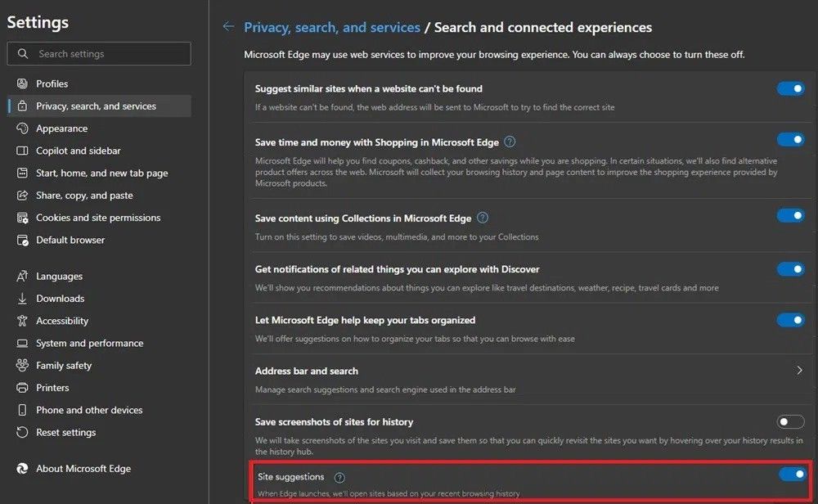This screenshot has height=504, width=818.
Task: Click the About Microsoft Edge logo icon
Action: coord(21,469)
